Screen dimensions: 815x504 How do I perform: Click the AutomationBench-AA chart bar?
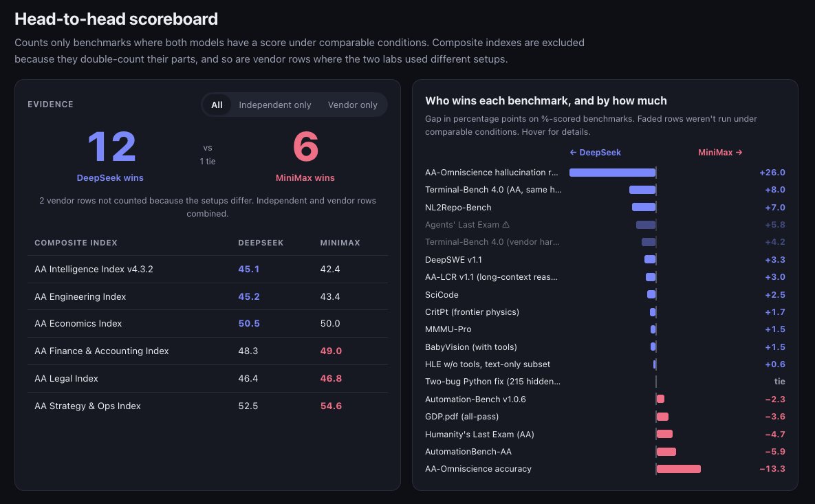(666, 452)
